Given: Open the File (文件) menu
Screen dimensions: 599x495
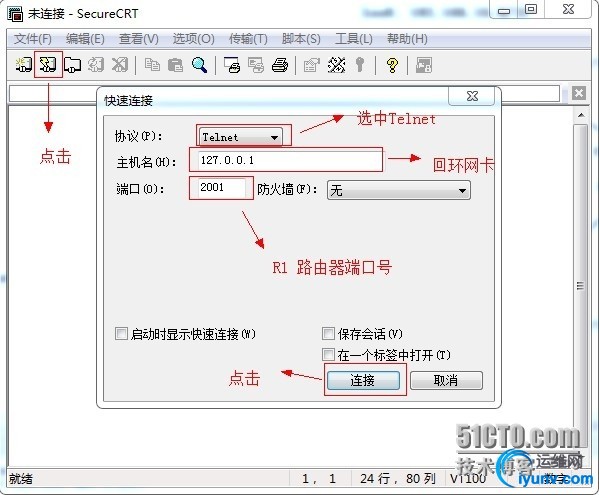Looking at the screenshot, I should [x=32, y=39].
